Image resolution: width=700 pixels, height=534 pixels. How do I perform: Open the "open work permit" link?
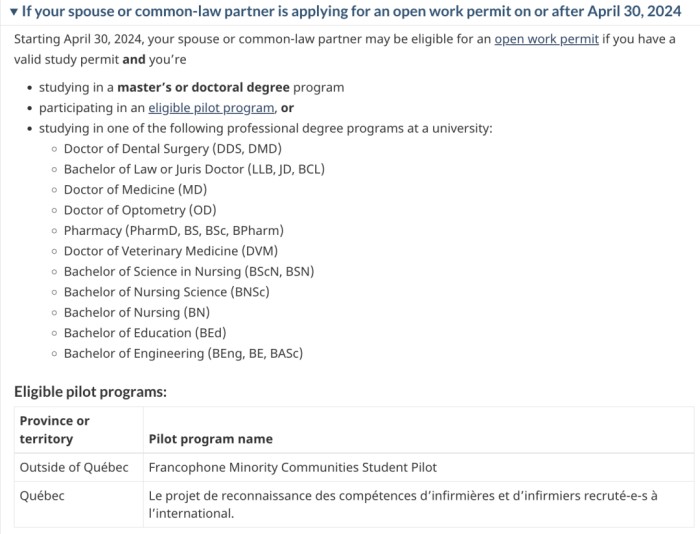[546, 39]
